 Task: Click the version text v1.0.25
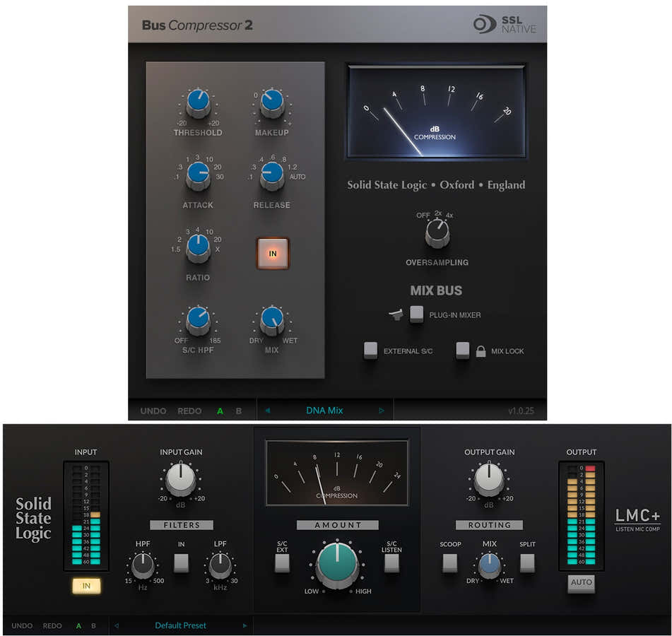pyautogui.click(x=521, y=411)
